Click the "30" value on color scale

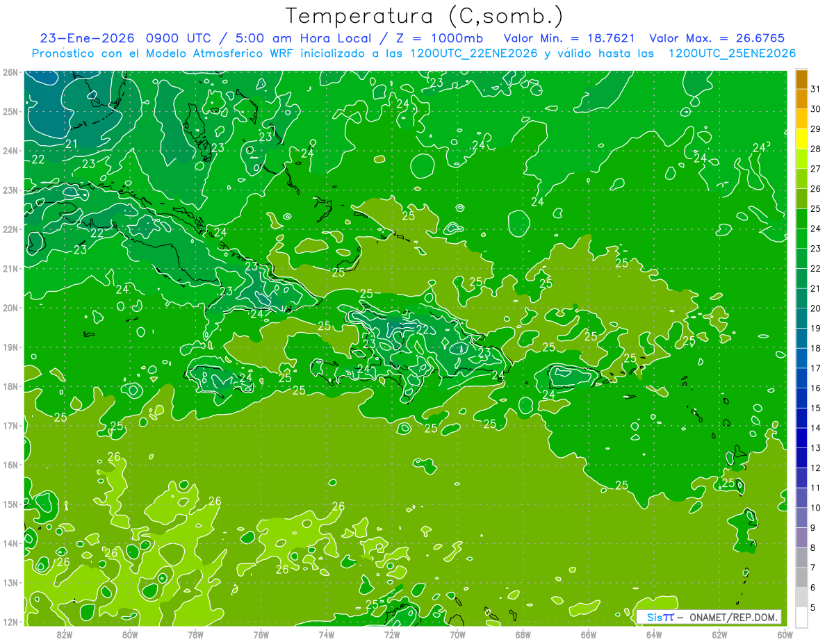pos(815,109)
